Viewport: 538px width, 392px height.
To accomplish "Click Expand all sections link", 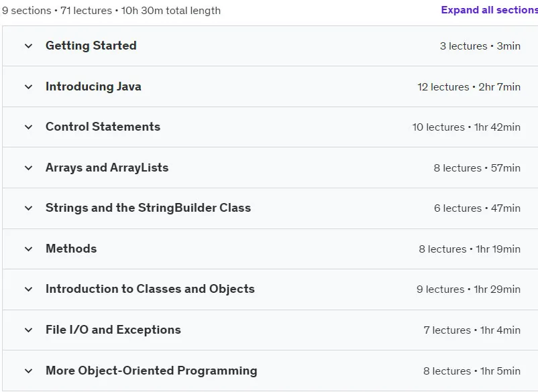I will (489, 10).
